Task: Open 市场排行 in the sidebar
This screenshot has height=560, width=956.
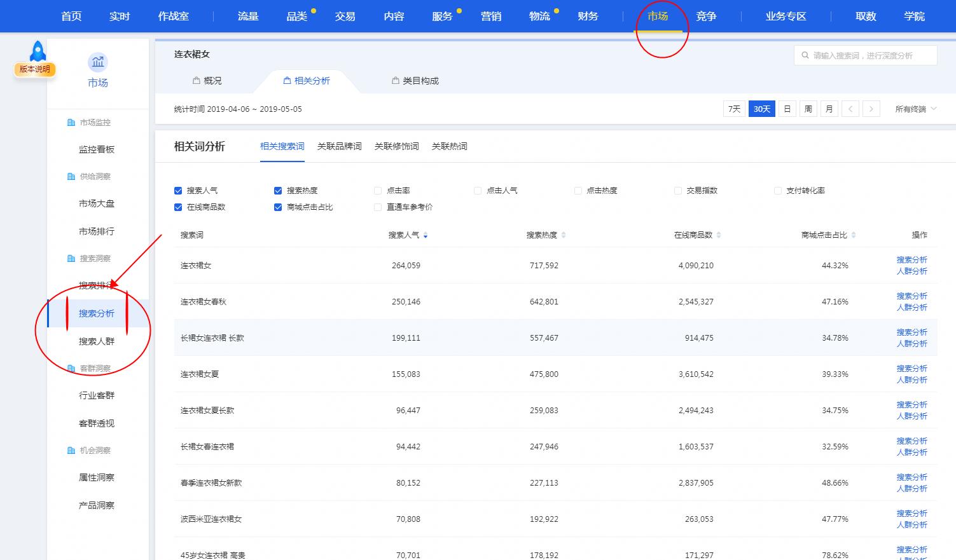Action: click(97, 231)
